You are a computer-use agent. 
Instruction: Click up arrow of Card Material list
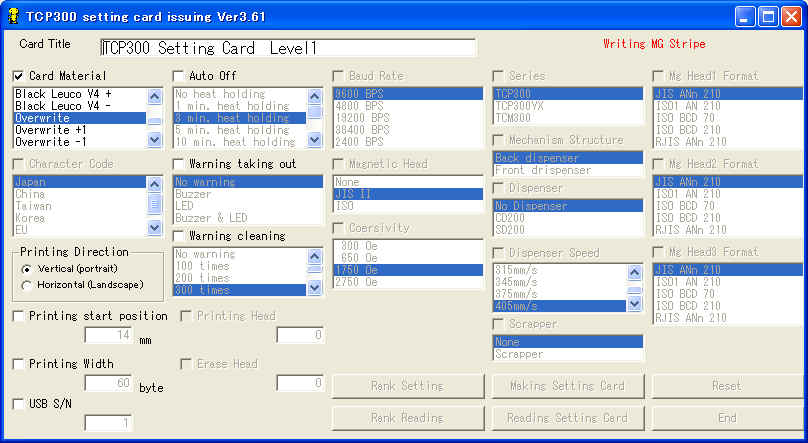(154, 96)
